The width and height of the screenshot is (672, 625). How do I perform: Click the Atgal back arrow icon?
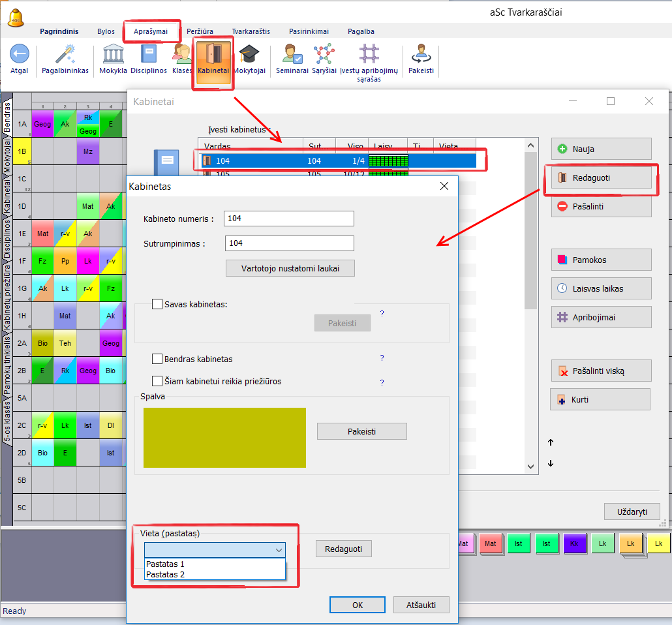tap(20, 54)
